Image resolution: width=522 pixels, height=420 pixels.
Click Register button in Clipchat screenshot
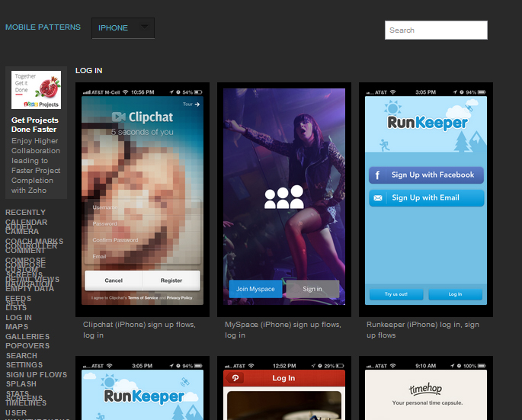click(171, 281)
